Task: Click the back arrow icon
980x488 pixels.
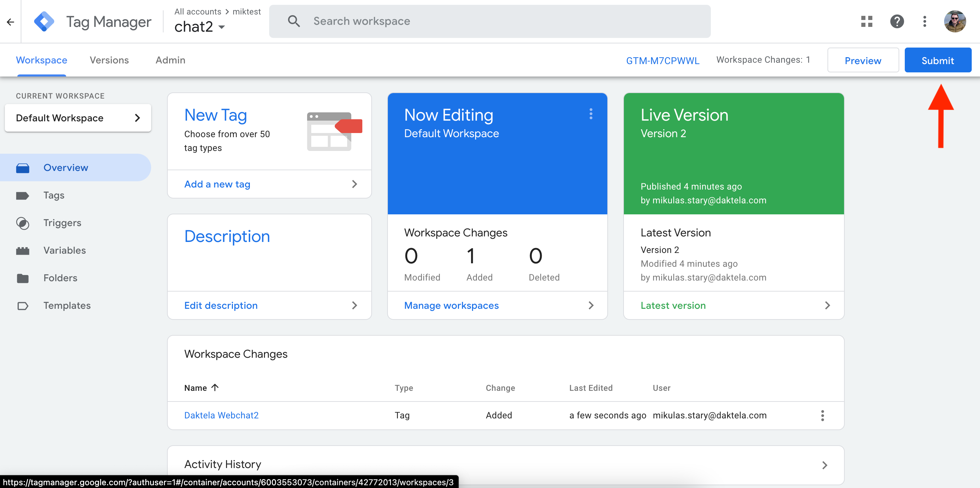Action: coord(10,22)
